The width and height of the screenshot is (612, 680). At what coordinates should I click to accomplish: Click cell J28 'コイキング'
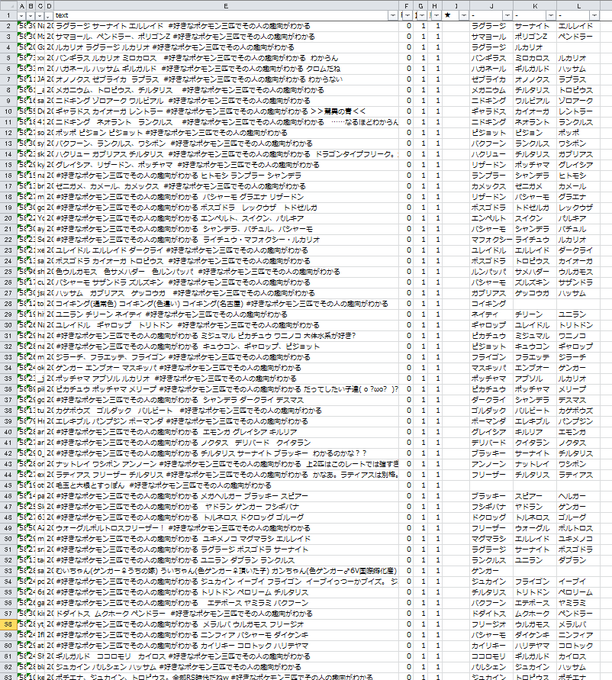[491, 304]
